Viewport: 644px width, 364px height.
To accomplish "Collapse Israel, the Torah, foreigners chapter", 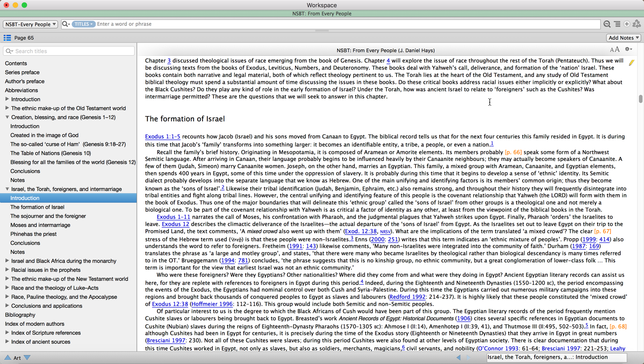I will click(x=7, y=189).
